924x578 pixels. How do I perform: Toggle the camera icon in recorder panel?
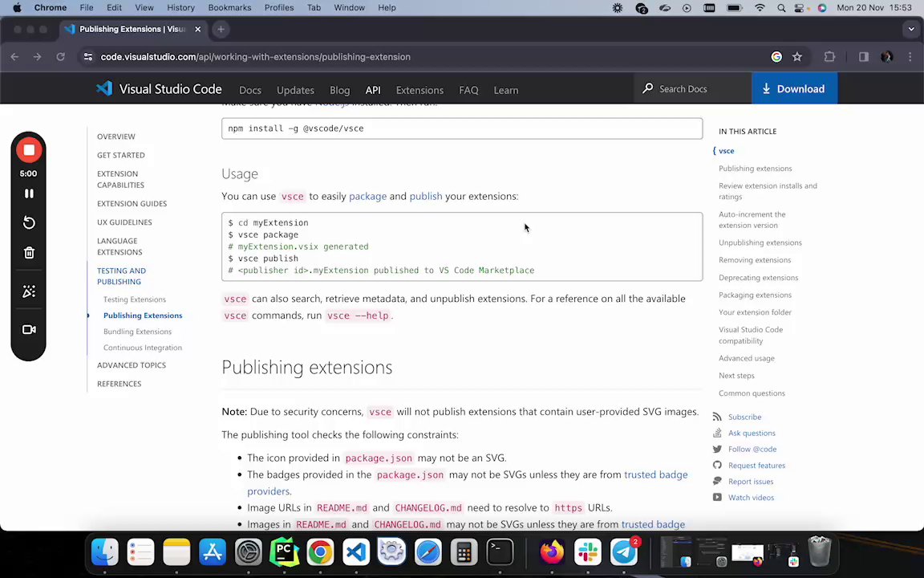28,330
